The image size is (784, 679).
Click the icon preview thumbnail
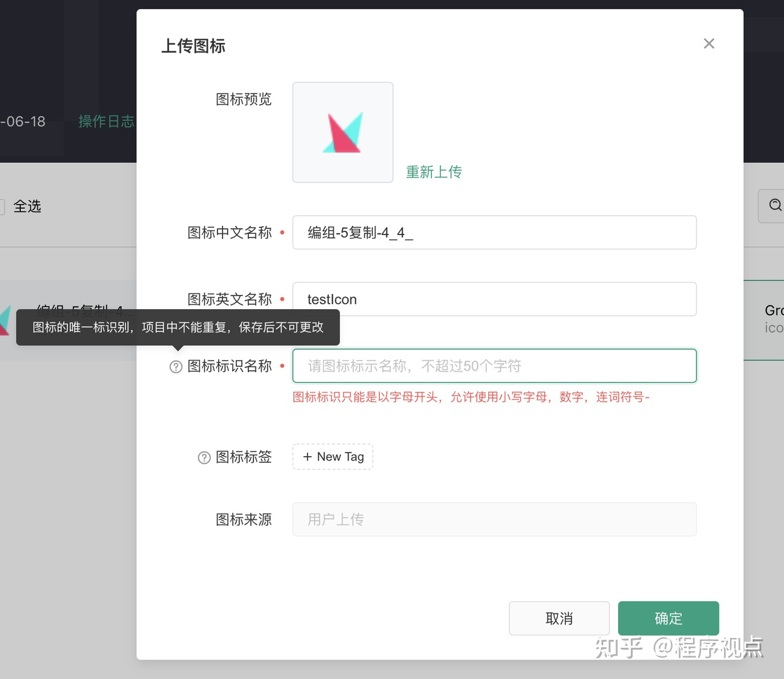pos(343,132)
